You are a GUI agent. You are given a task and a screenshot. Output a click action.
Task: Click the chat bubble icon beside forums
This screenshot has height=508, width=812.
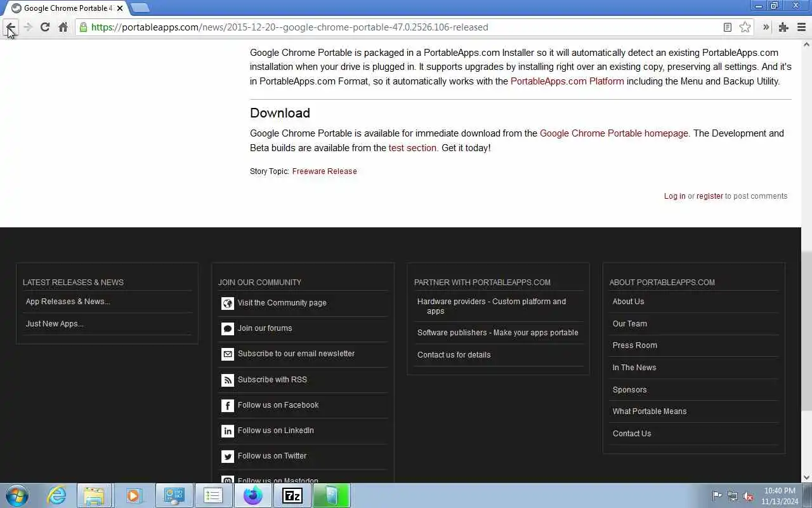click(x=228, y=329)
